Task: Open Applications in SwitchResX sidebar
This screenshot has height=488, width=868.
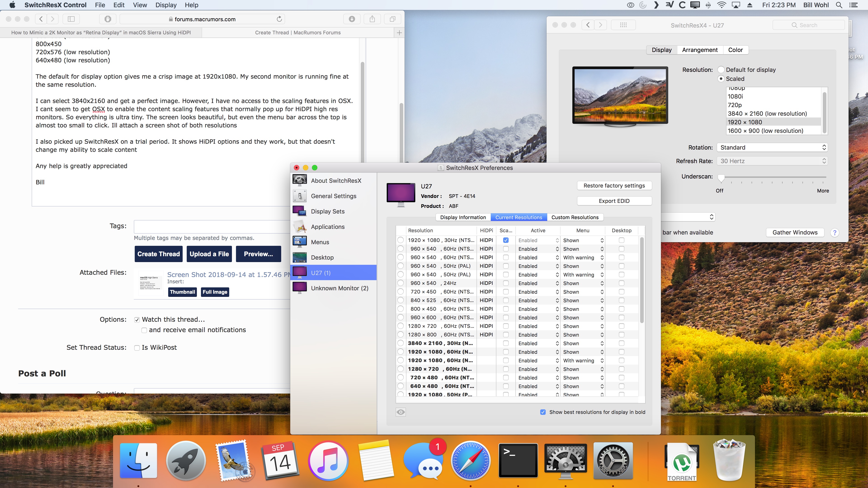Action: point(333,227)
